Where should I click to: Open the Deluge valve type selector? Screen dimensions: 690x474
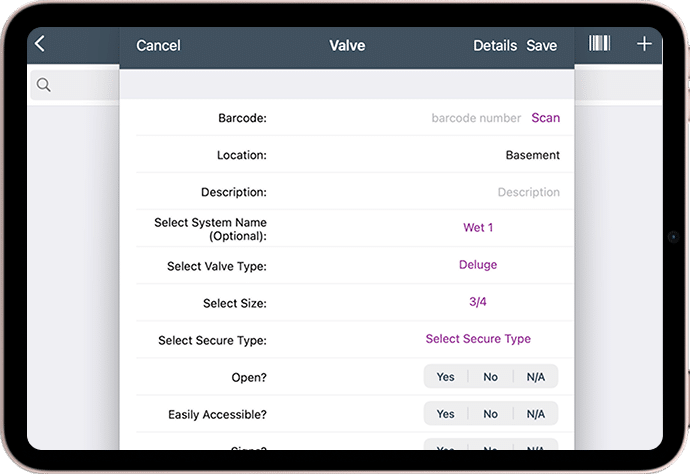pyautogui.click(x=478, y=265)
